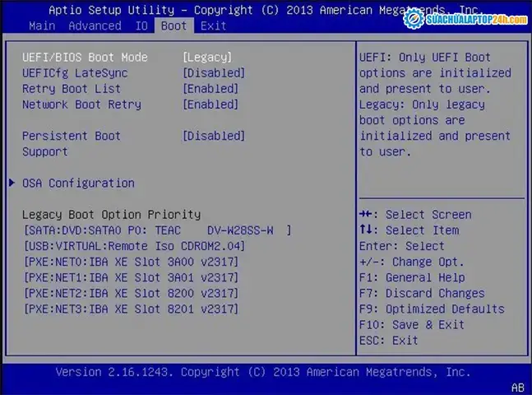Toggle Network Boot Retry [Enabled] value
Screen dimensions: 532x395
[x=210, y=105]
